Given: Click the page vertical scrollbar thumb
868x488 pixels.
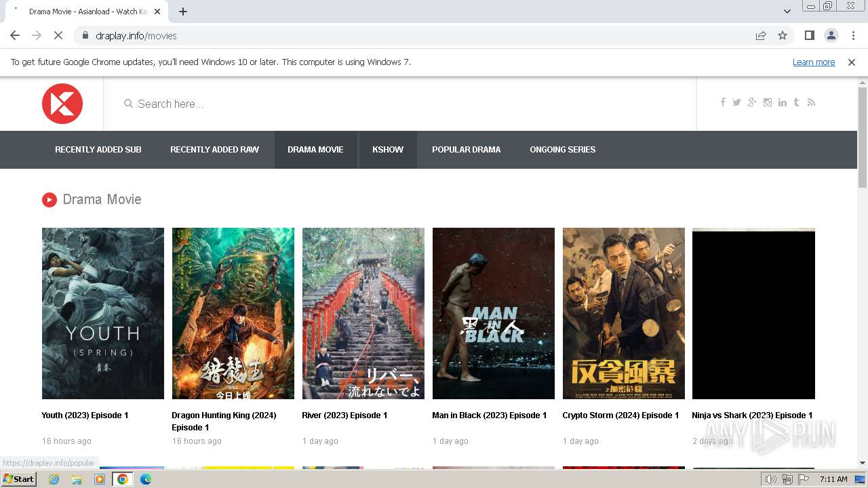Looking at the screenshot, I should (x=863, y=138).
